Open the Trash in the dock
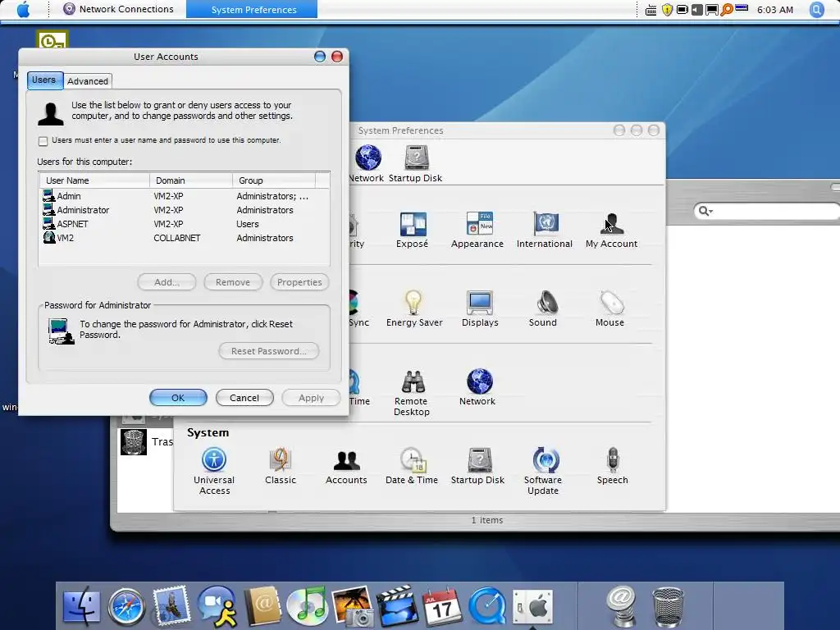This screenshot has width=840, height=630. 668,607
